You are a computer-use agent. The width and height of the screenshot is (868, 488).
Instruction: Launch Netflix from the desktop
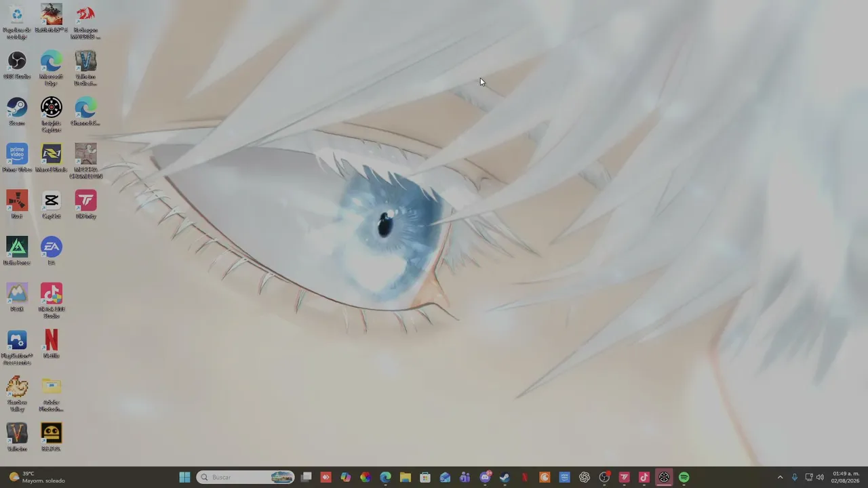pos(52,344)
